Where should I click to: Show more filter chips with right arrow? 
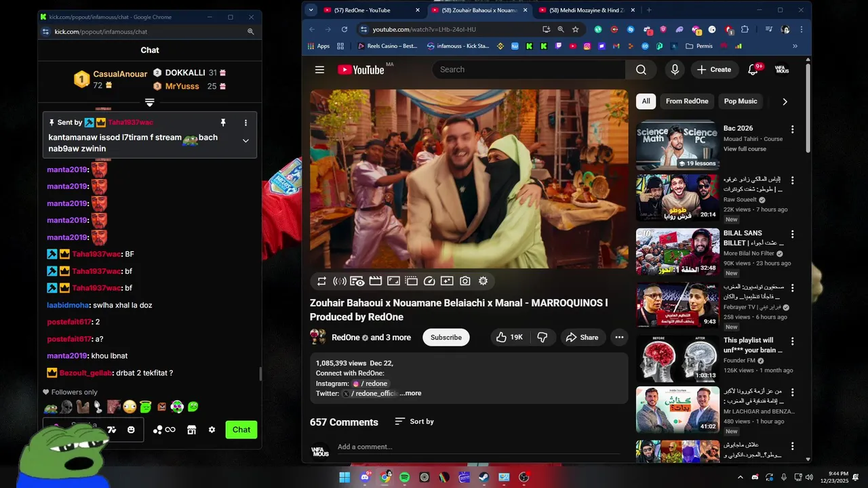(x=785, y=102)
